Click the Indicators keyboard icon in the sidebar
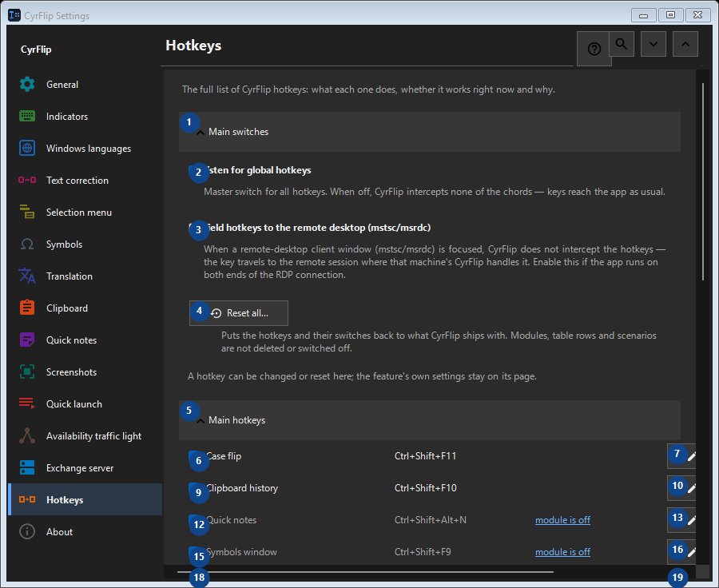 pos(27,116)
